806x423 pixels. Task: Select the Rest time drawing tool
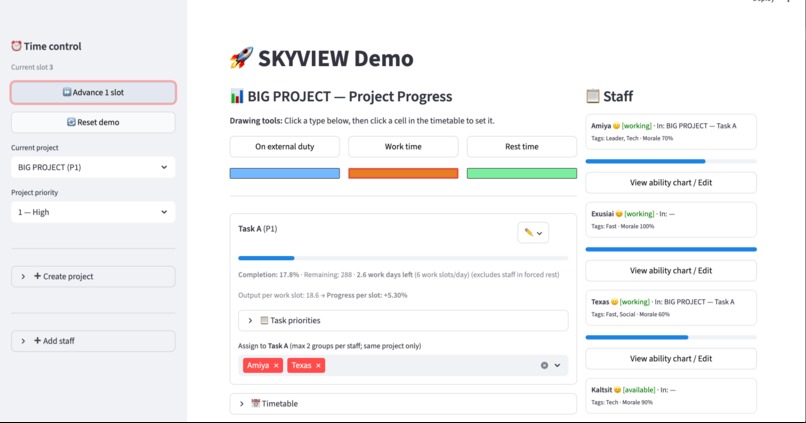click(522, 146)
